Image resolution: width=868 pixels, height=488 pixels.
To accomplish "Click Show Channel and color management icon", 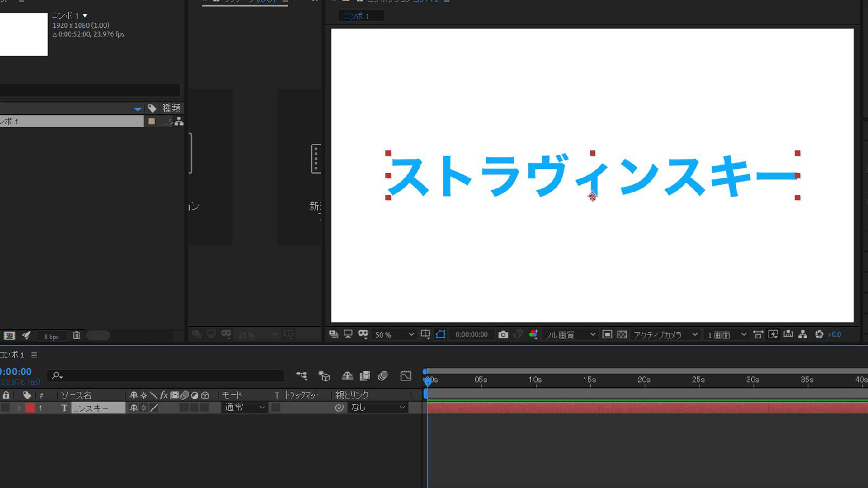I will [x=534, y=334].
